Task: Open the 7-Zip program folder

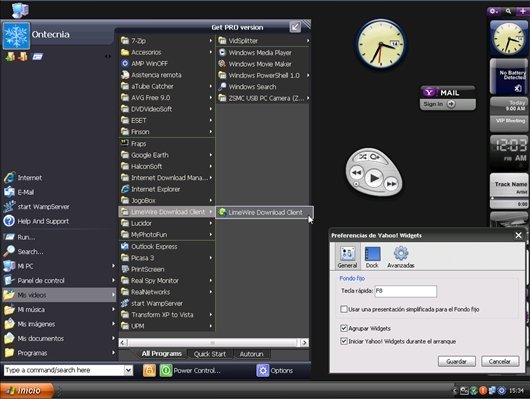Action: 167,41
